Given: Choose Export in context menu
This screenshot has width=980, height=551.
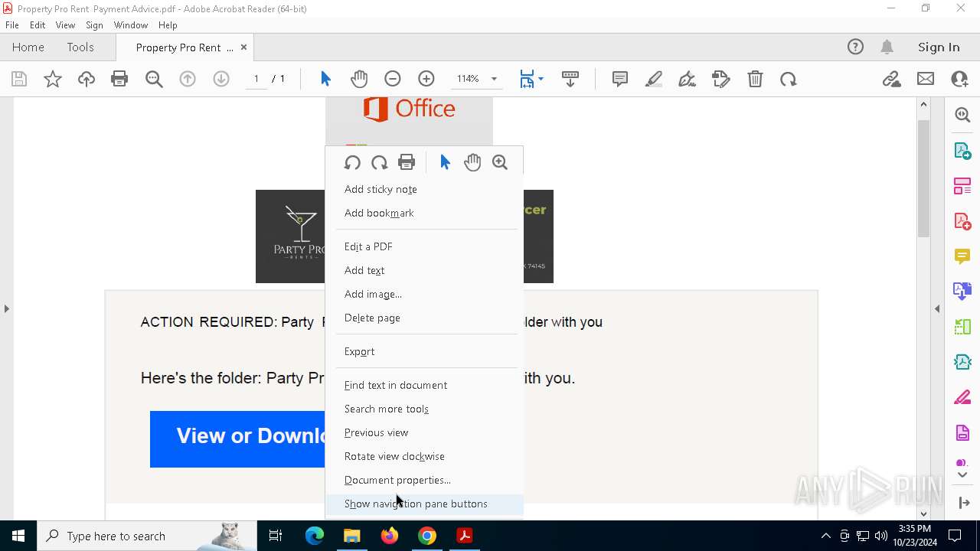Looking at the screenshot, I should (x=424, y=351).
